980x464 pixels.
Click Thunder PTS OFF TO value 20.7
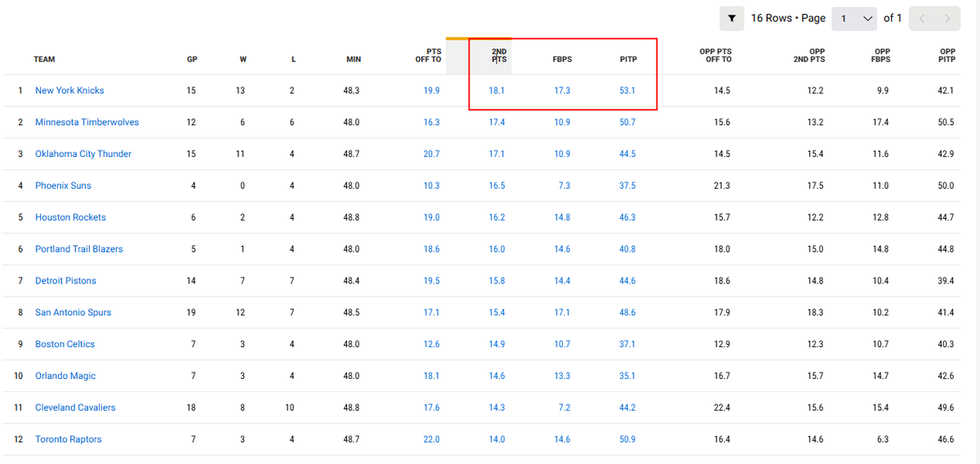[431, 154]
